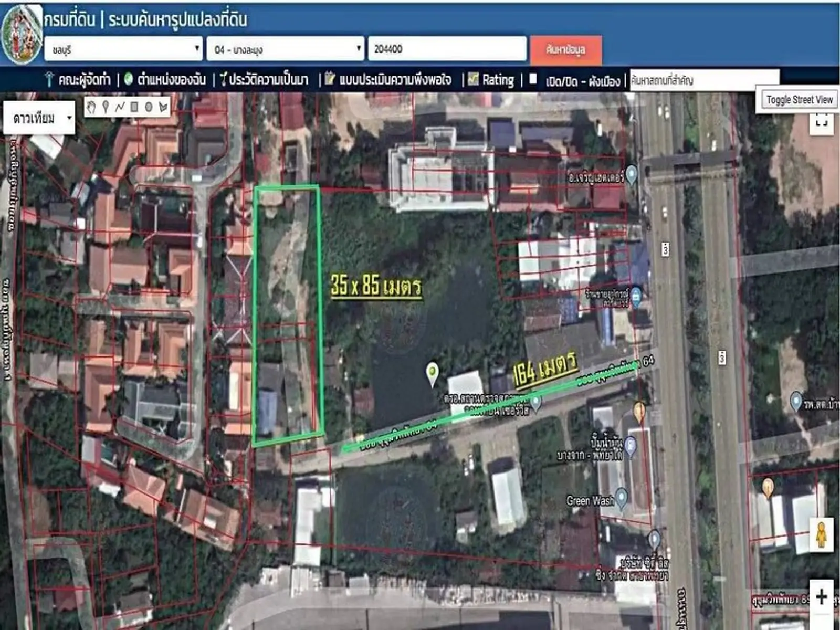The image size is (840, 630).
Task: Select the hand pan tool
Action: pos(91,108)
